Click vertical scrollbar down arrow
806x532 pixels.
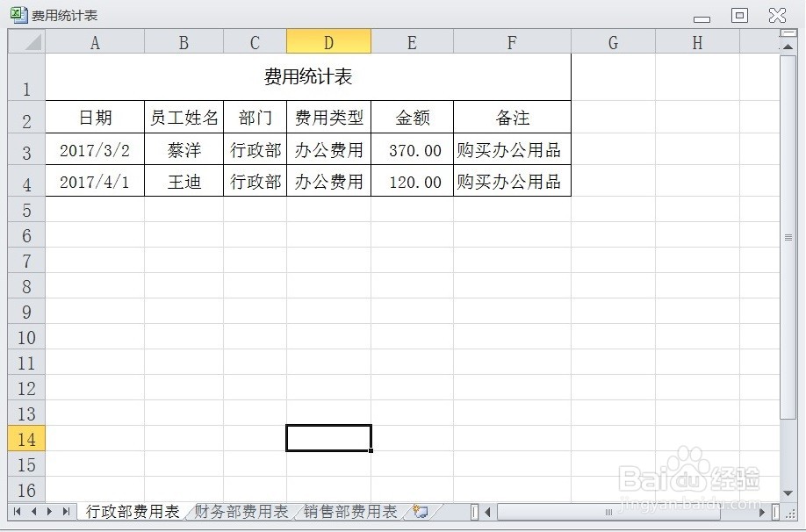pos(788,493)
